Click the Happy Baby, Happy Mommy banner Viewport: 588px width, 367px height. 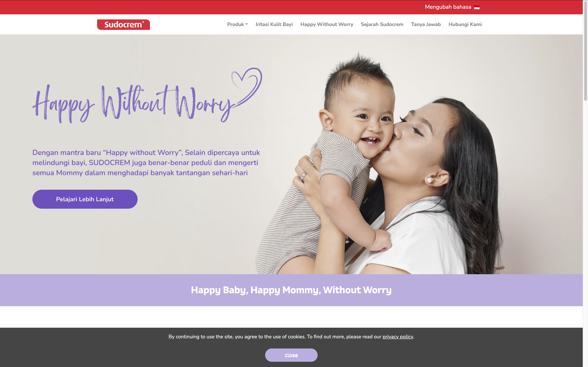[291, 290]
